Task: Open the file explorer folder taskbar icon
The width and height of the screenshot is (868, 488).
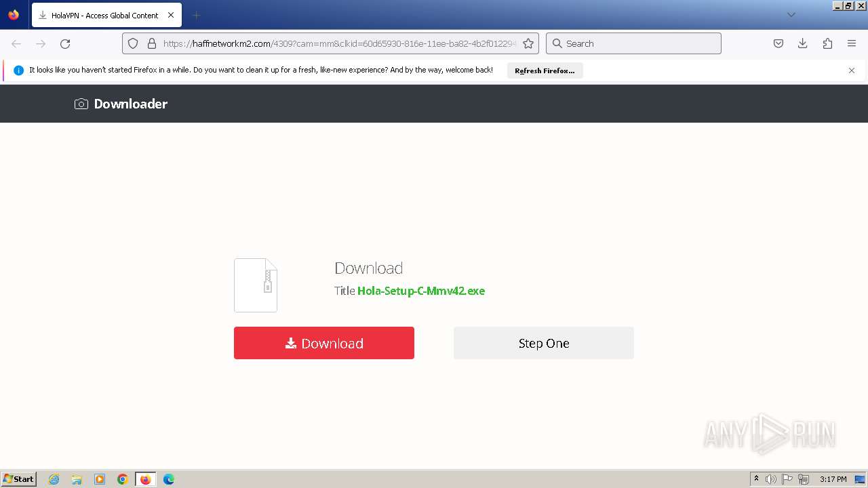Action: (x=77, y=479)
